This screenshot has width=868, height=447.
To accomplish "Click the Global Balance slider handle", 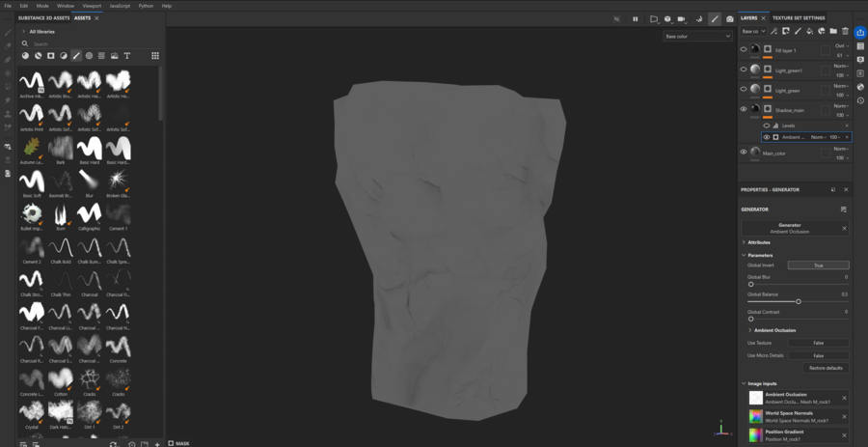I will (x=799, y=301).
